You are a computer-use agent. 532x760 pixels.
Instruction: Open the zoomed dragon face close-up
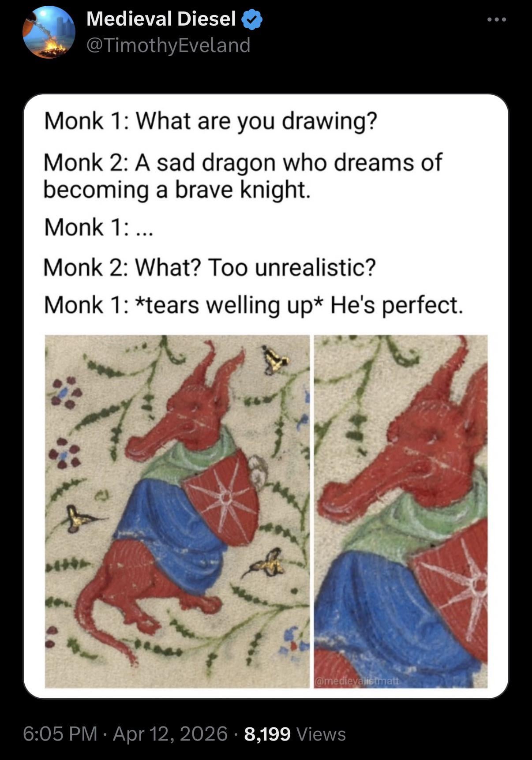click(x=401, y=511)
